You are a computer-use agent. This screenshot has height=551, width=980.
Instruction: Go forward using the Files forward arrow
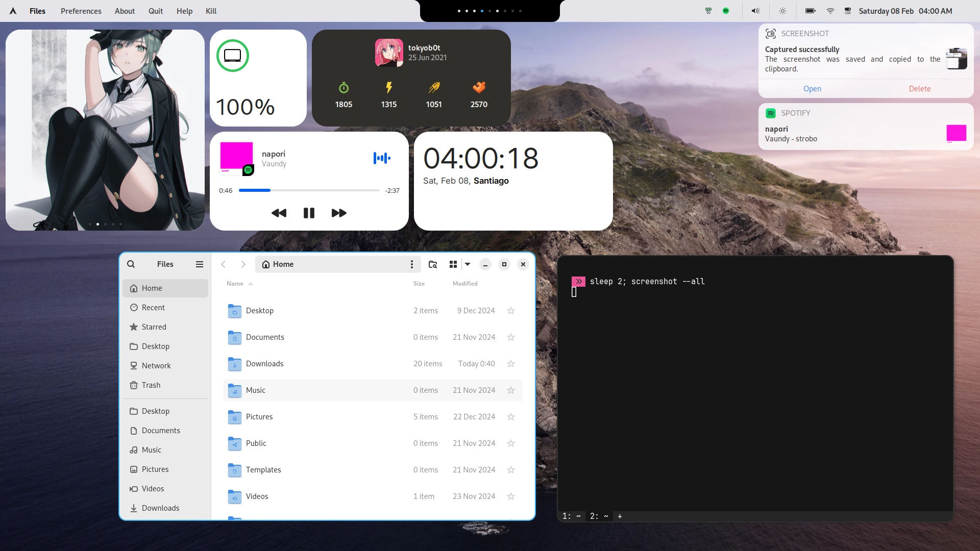tap(243, 264)
